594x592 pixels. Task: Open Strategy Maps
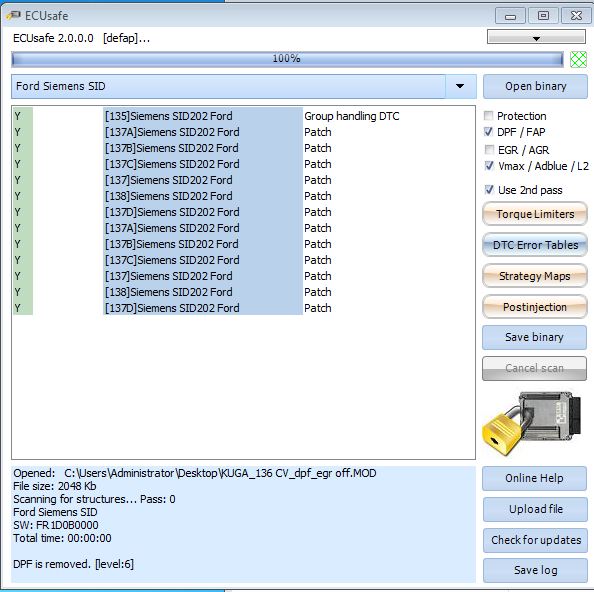tap(535, 276)
